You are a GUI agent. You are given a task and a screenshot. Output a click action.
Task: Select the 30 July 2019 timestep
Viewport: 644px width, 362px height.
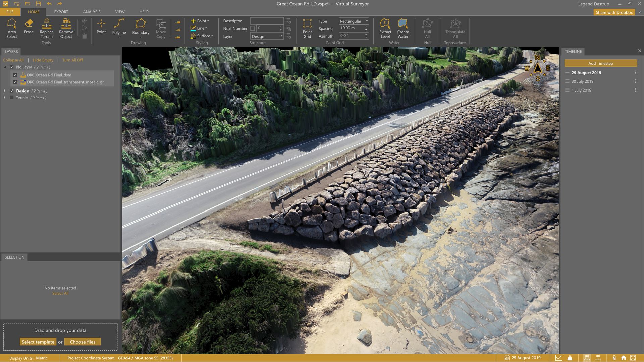tap(582, 81)
